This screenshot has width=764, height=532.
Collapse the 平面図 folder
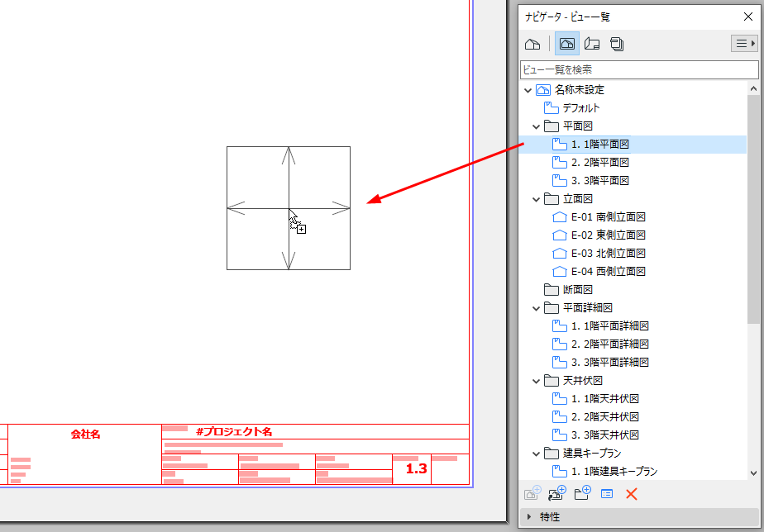pyautogui.click(x=536, y=126)
